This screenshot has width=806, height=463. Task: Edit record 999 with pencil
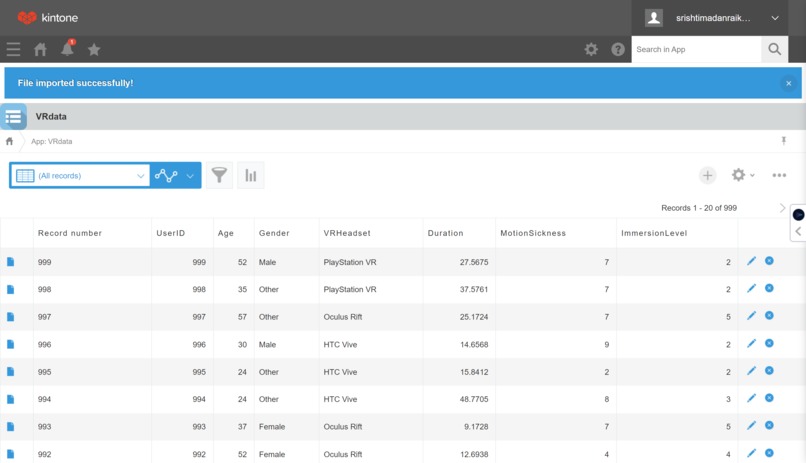[752, 261]
